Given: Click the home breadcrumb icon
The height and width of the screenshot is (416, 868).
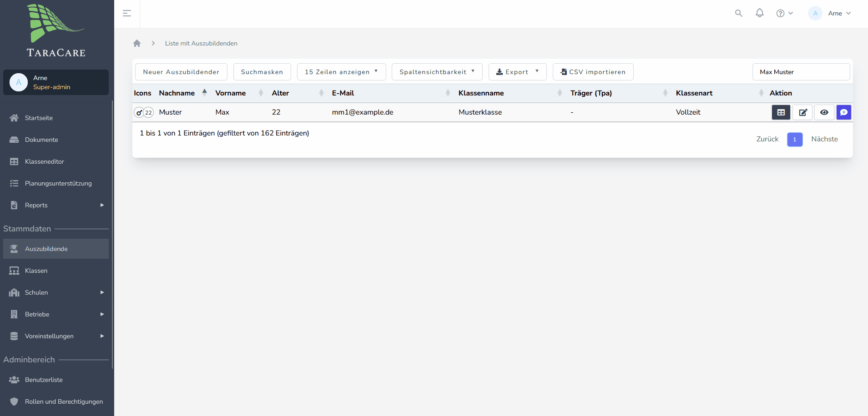Looking at the screenshot, I should click(x=137, y=43).
